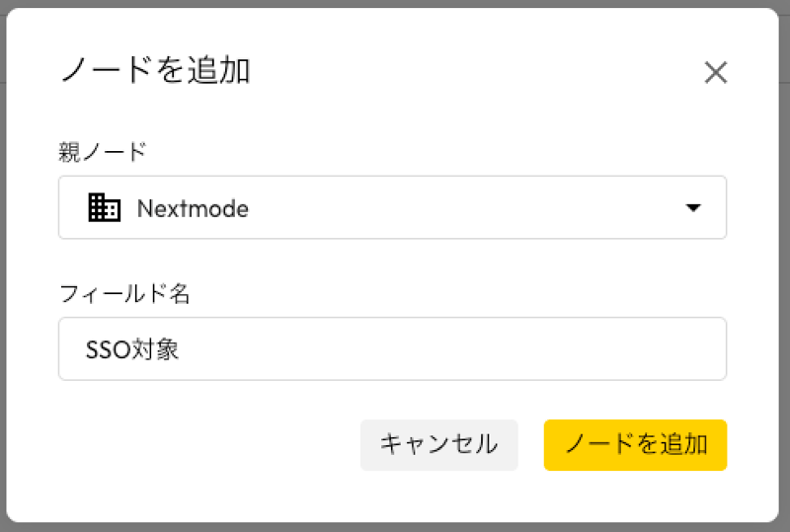Click the building icon beside Nextmode

pos(105,207)
